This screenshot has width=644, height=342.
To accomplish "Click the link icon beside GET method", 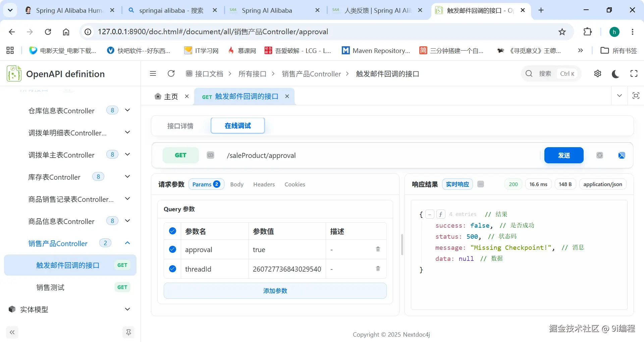I will click(x=210, y=155).
